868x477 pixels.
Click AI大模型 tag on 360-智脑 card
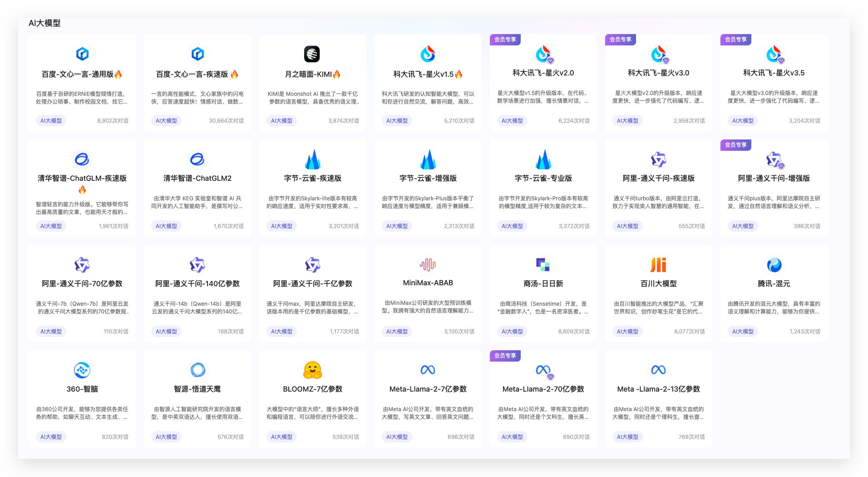[51, 437]
